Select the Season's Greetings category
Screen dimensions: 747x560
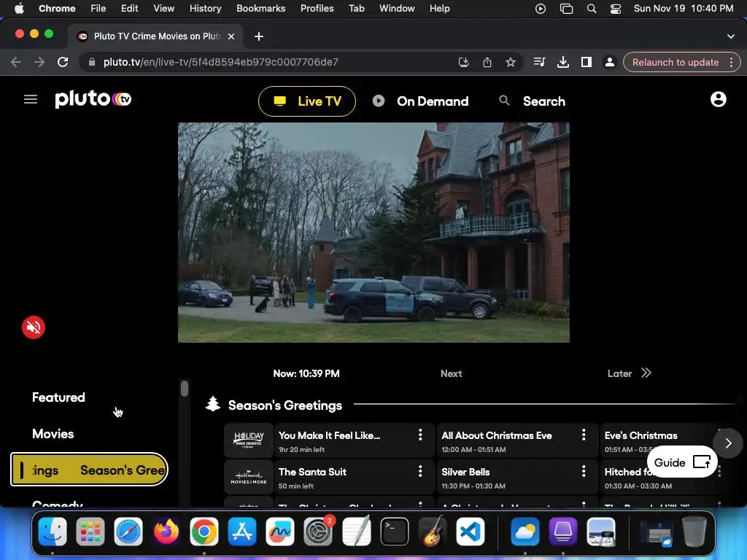(x=89, y=470)
